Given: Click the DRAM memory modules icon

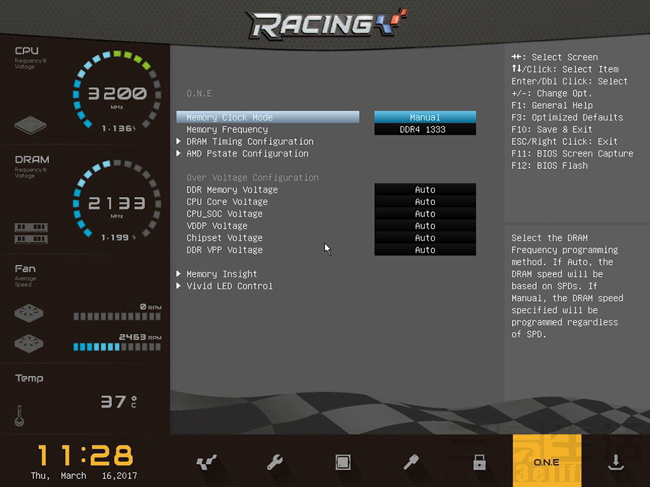Looking at the screenshot, I should (x=31, y=233).
